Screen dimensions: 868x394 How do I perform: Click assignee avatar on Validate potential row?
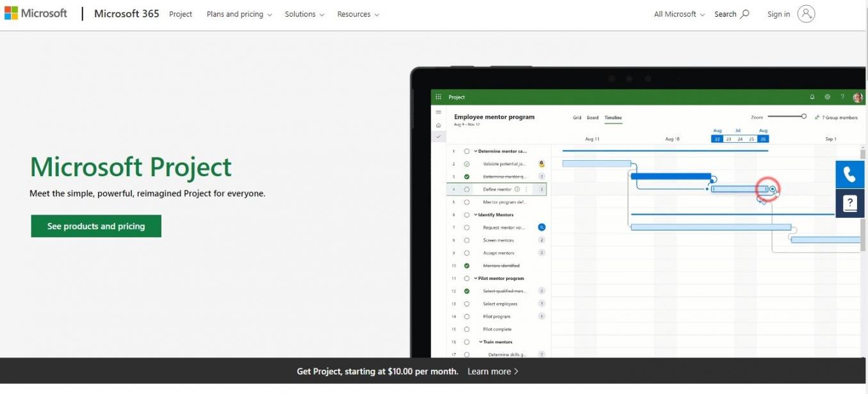542,164
